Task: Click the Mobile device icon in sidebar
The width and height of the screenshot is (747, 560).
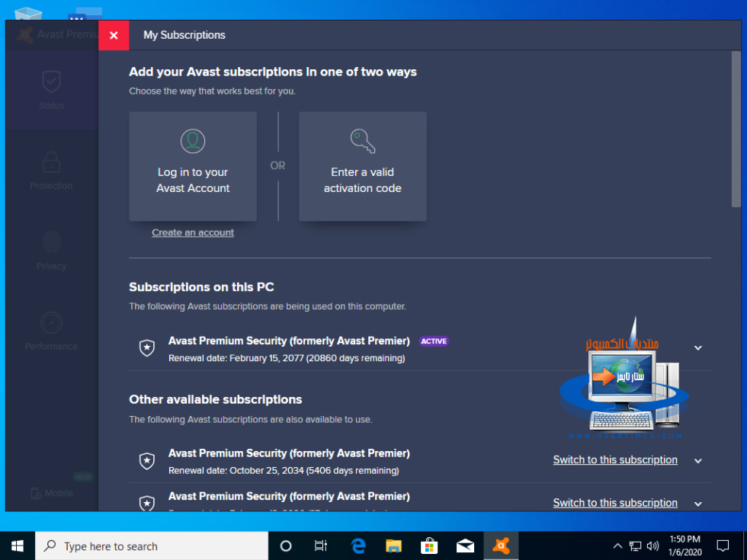Action: tap(36, 494)
